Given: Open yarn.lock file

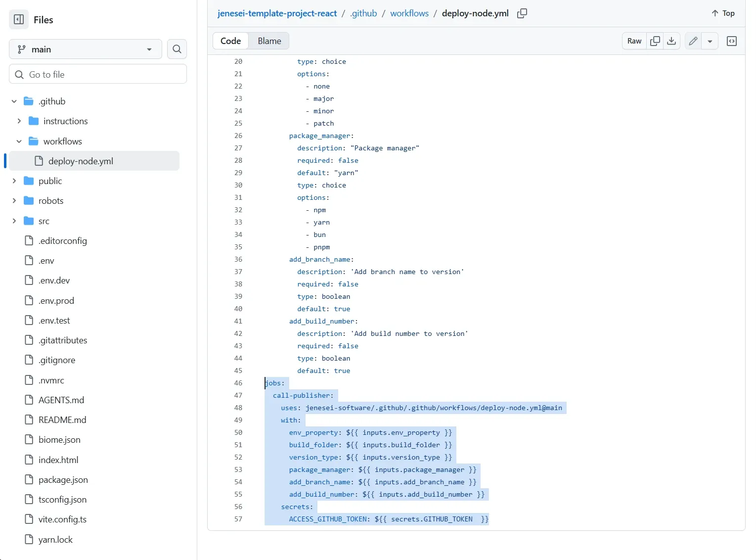Looking at the screenshot, I should pos(55,540).
